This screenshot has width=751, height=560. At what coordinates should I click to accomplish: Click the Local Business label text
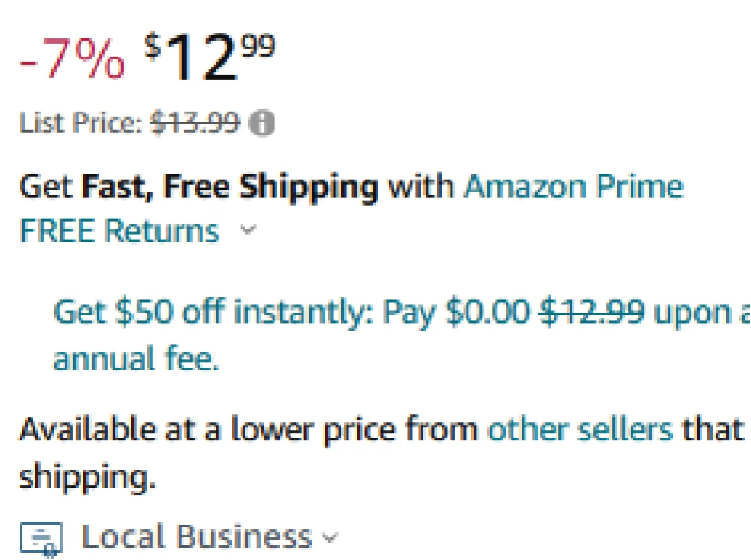197,537
